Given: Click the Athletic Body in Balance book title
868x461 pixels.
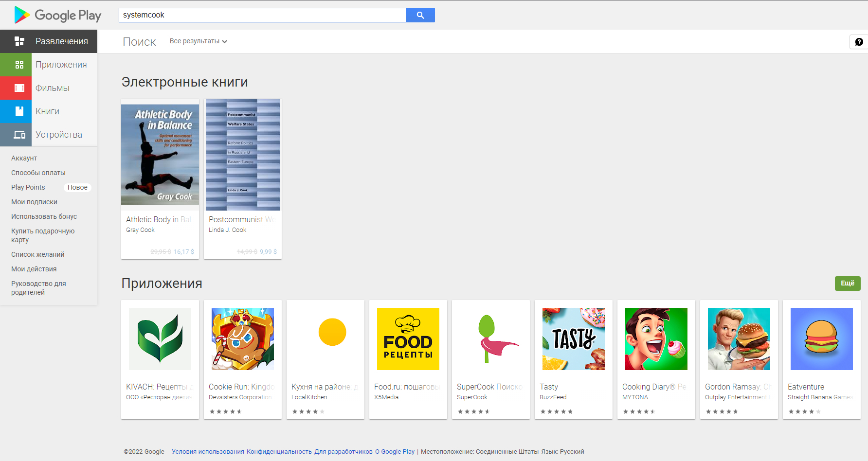Looking at the screenshot, I should 159,219.
